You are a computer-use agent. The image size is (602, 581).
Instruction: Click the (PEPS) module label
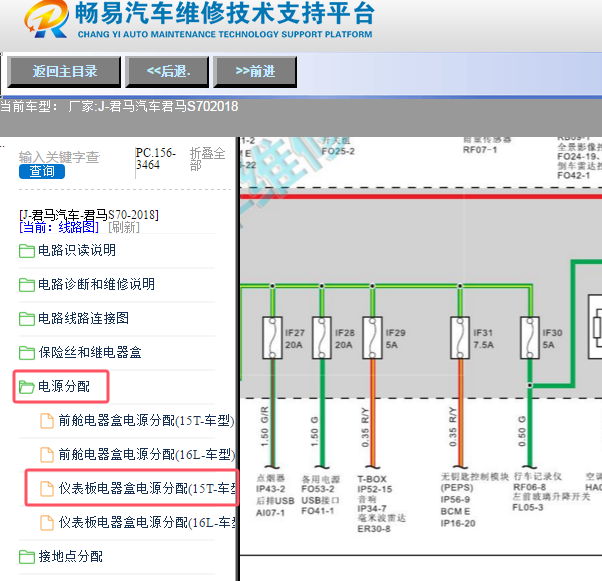tap(457, 488)
